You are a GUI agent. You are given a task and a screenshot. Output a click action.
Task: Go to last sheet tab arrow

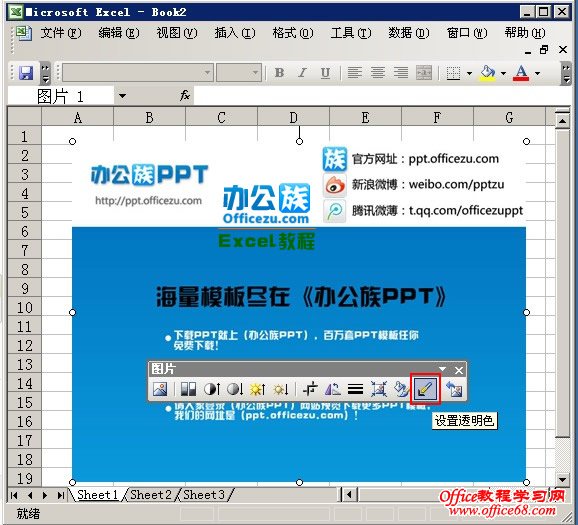[x=60, y=495]
